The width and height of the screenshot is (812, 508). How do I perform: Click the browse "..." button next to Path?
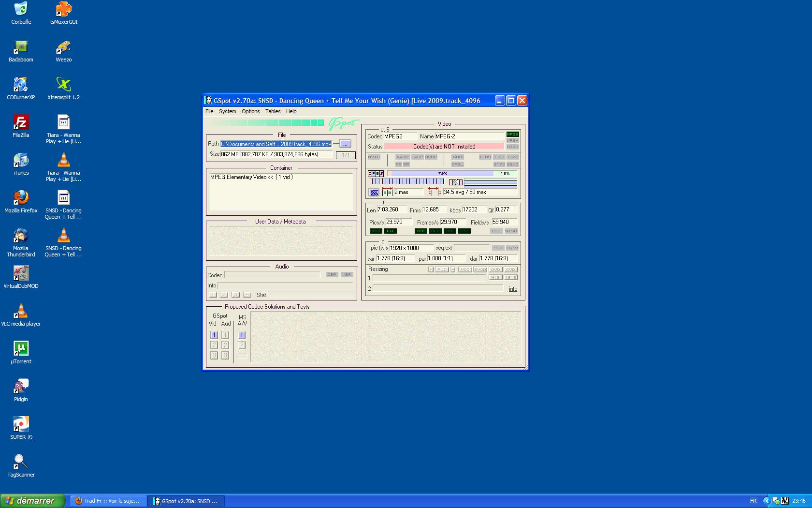pyautogui.click(x=345, y=144)
